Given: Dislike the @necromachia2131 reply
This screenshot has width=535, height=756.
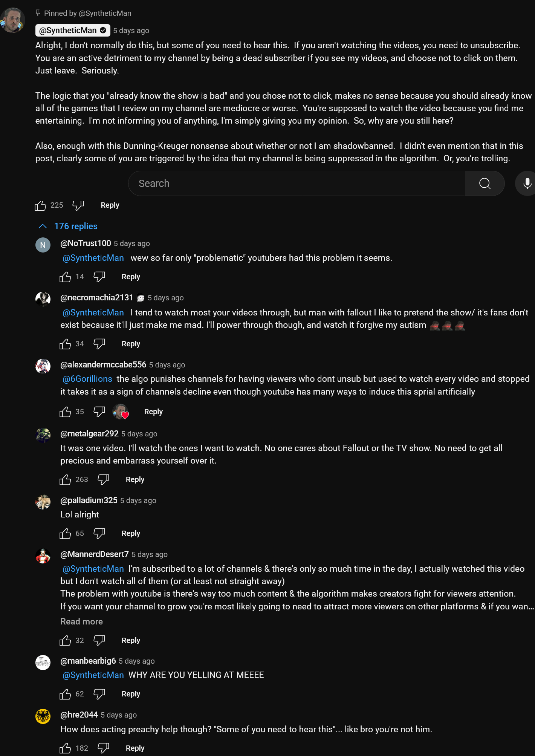Looking at the screenshot, I should pyautogui.click(x=99, y=344).
